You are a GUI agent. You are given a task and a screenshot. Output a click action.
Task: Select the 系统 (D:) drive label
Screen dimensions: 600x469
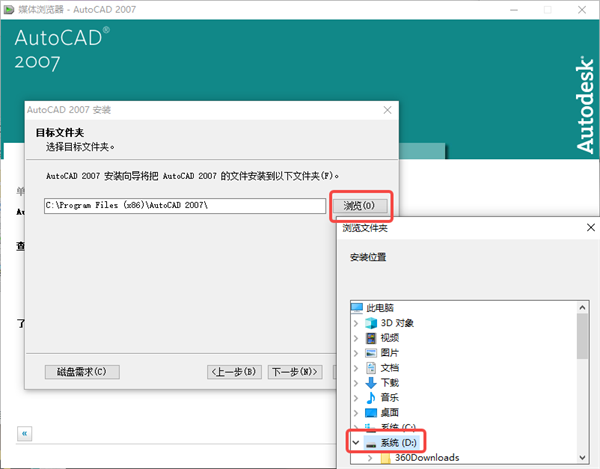point(398,443)
